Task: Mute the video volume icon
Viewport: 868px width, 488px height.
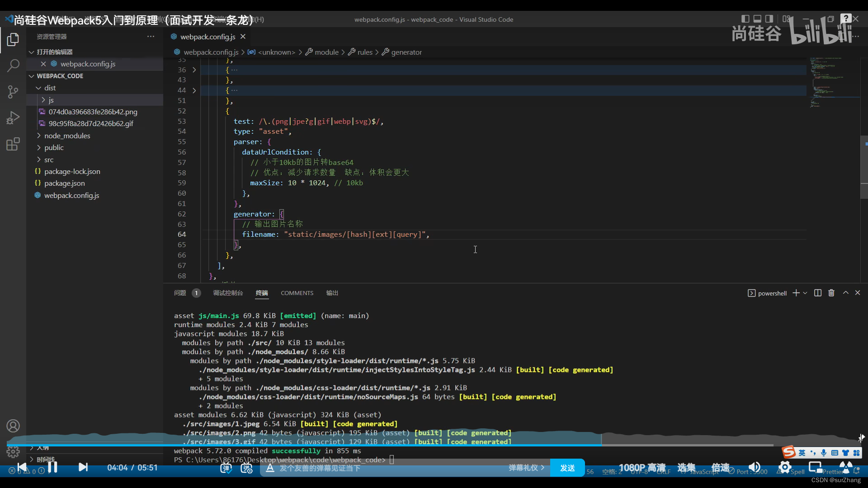Action: [754, 467]
